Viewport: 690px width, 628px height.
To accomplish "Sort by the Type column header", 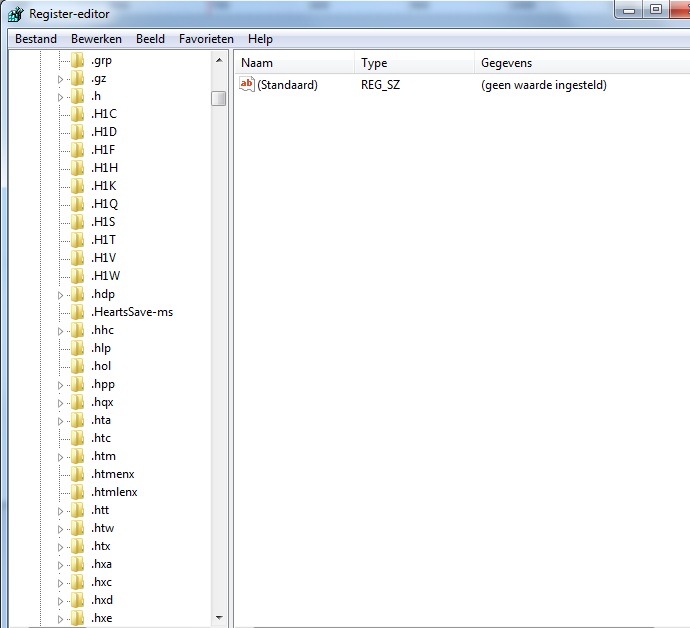I will (415, 63).
